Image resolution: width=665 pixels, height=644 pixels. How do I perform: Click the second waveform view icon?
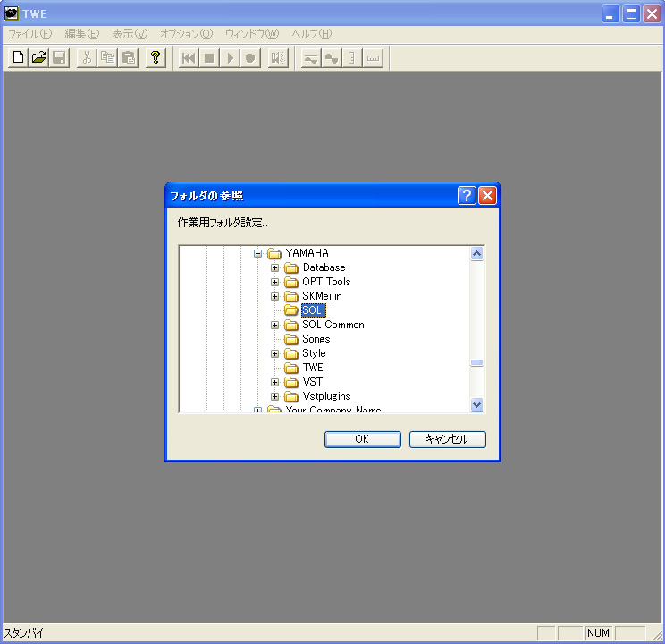pyautogui.click(x=332, y=58)
